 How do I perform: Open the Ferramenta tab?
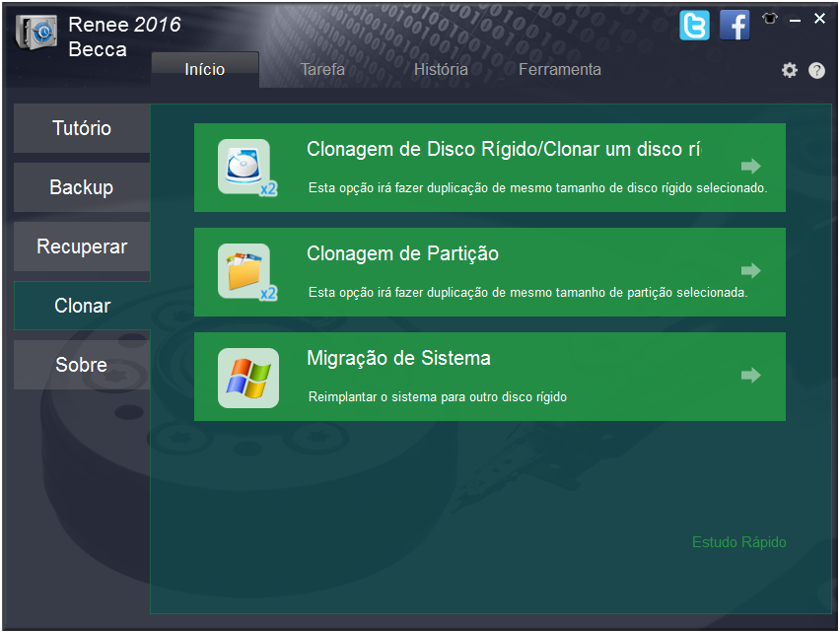[x=560, y=70]
